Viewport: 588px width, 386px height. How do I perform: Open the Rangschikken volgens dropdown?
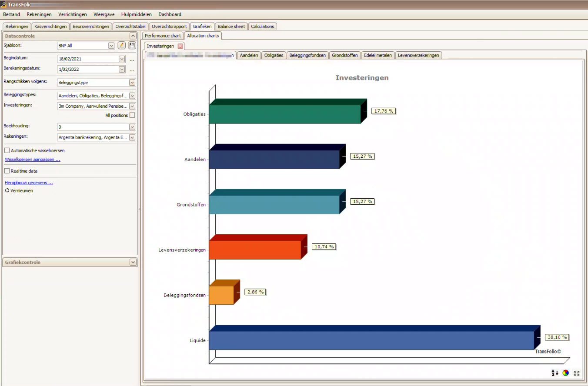pos(133,82)
